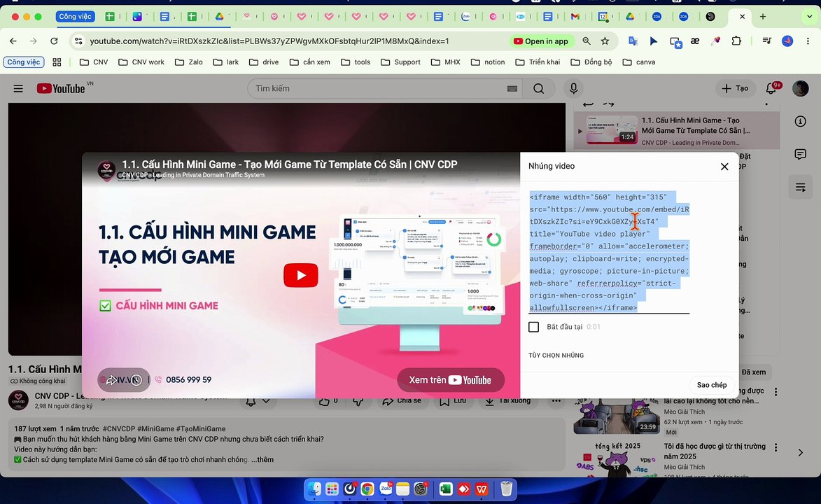
Task: Enable the Bắt đầu tại checkbox
Action: [x=533, y=327]
